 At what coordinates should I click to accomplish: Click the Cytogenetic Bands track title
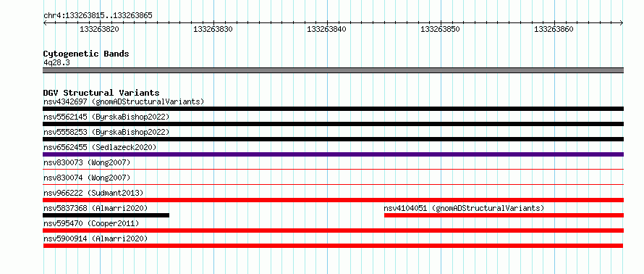pos(86,54)
